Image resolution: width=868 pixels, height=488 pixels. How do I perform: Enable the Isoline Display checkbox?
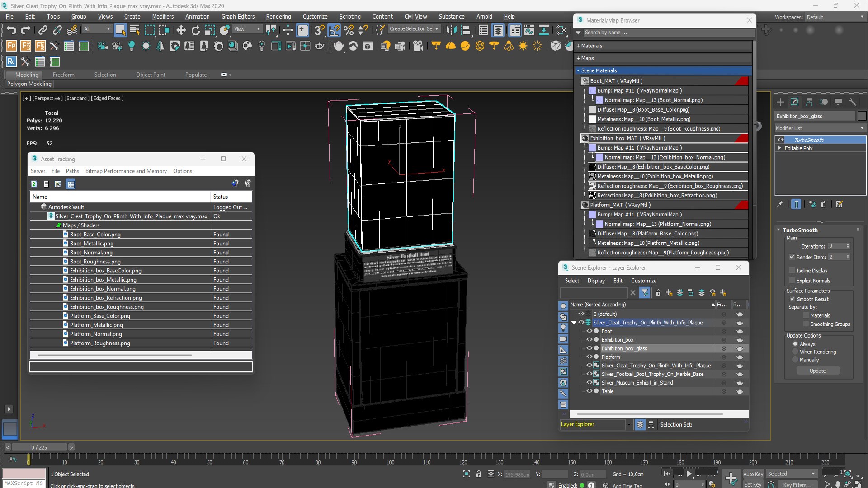click(x=792, y=271)
